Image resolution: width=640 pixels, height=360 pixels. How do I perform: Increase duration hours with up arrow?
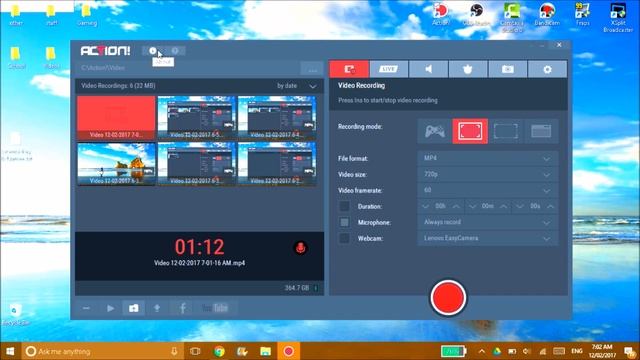click(456, 207)
